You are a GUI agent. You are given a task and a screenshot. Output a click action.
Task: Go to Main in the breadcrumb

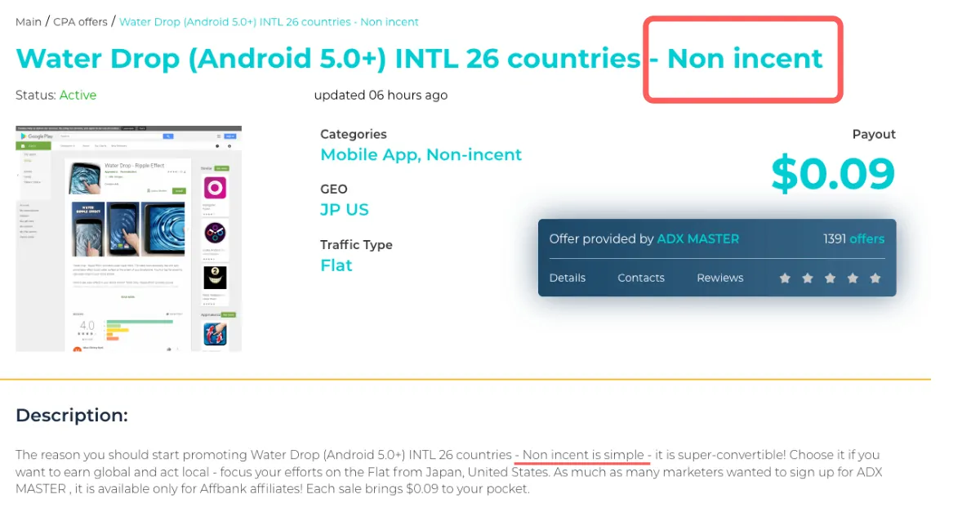point(29,22)
